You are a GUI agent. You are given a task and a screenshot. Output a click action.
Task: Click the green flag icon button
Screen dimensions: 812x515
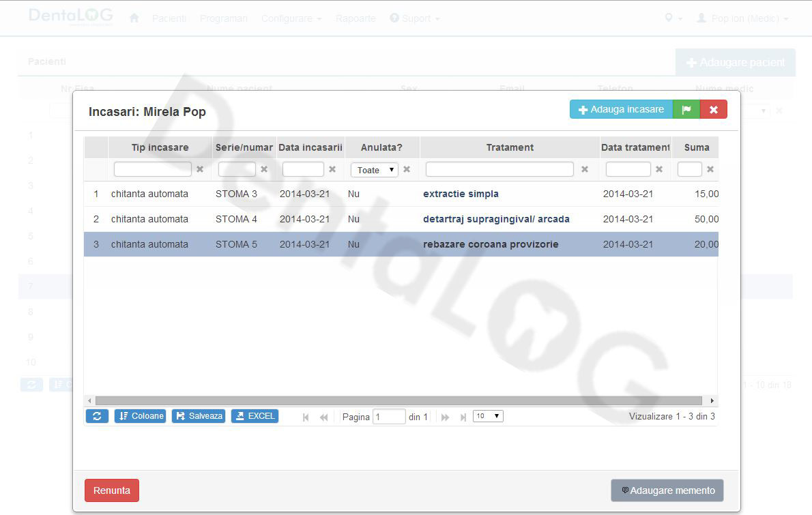(686, 109)
